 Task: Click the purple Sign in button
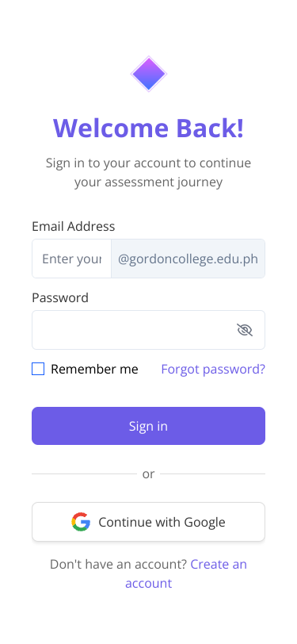pos(149,426)
